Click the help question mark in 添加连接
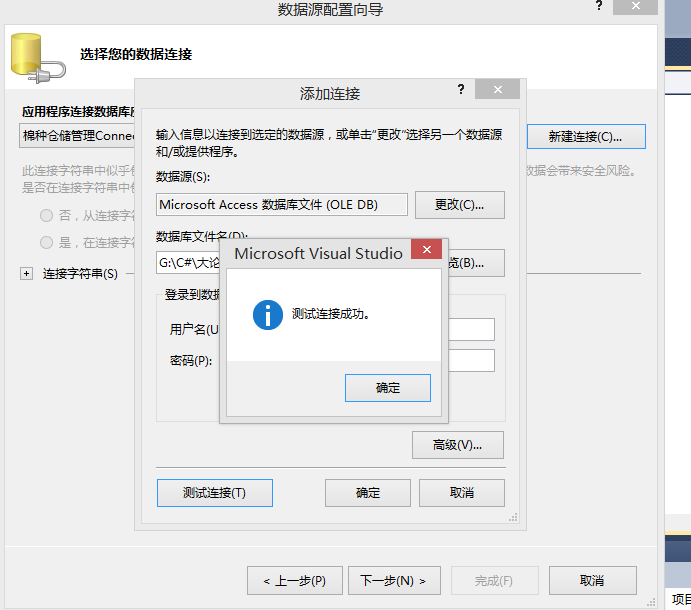 pos(461,89)
